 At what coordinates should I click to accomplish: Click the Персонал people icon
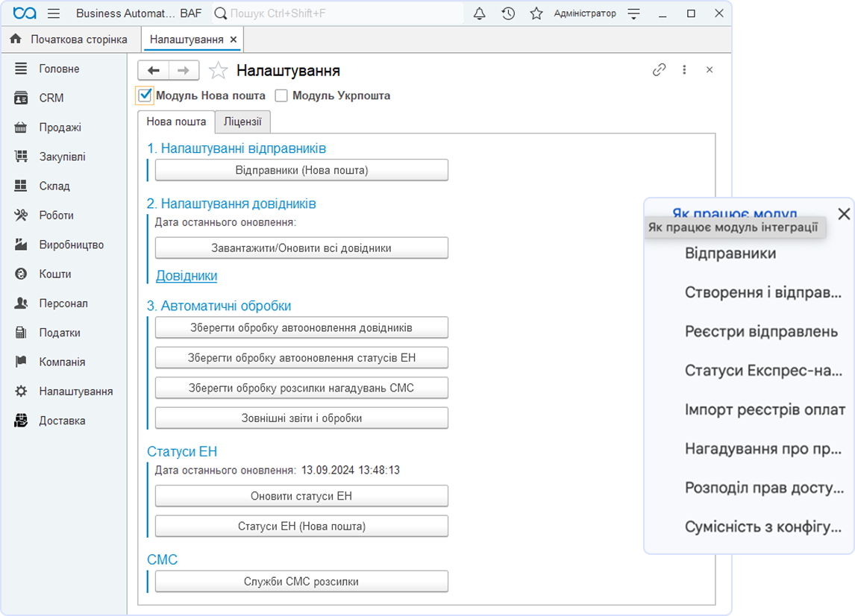pos(21,303)
